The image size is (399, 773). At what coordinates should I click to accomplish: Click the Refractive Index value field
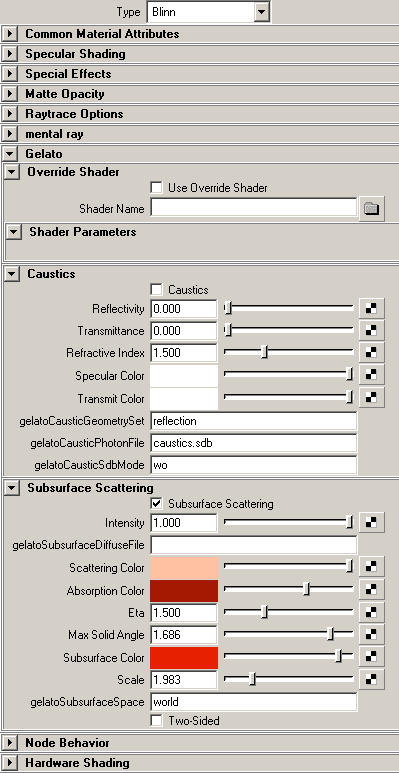click(183, 353)
